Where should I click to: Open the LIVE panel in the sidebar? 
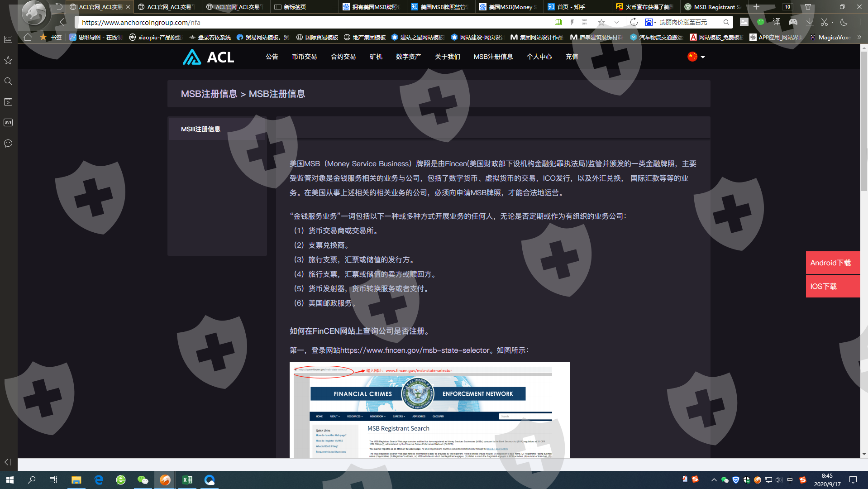pos(8,123)
